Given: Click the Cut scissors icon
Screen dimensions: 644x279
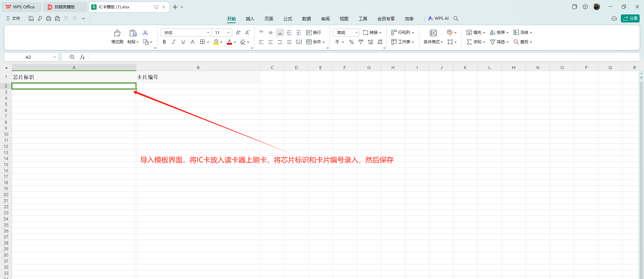Looking at the screenshot, I should pos(145,33).
